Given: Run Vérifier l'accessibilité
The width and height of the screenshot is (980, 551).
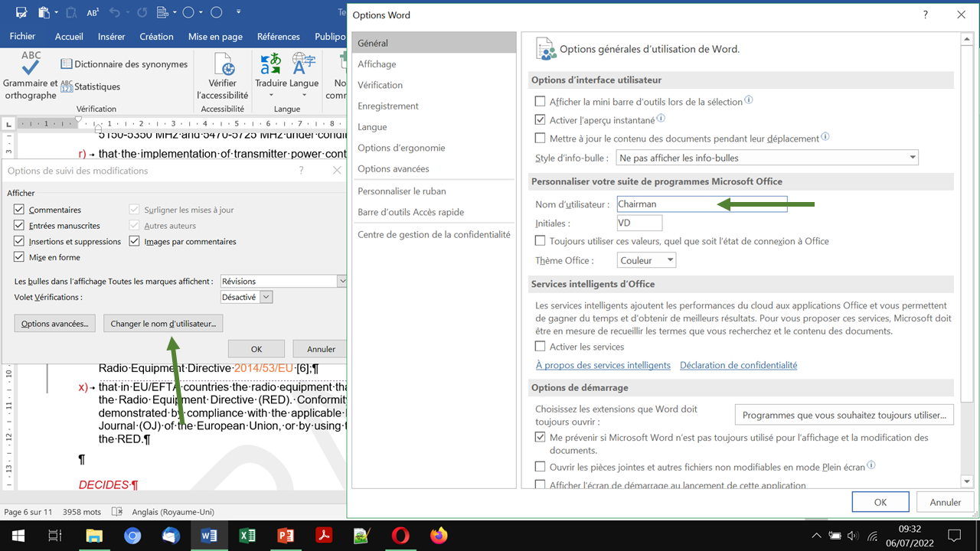Looking at the screenshot, I should click(x=223, y=76).
